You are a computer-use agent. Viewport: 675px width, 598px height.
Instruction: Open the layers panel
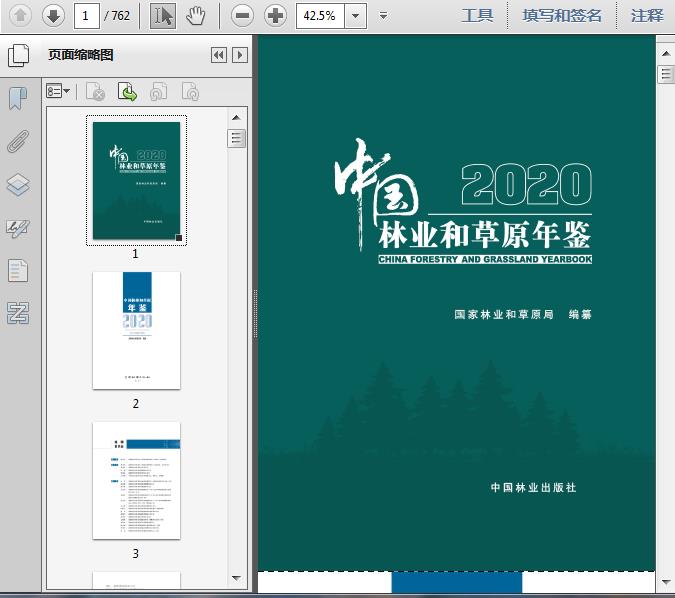pyautogui.click(x=18, y=185)
